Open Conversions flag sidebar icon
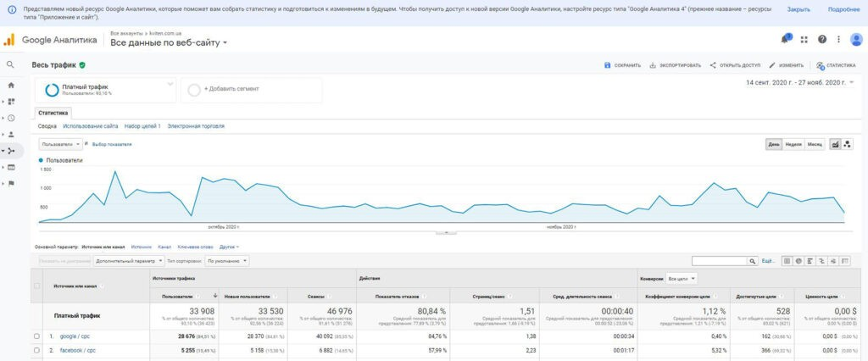Screen dimensions: 868x361 [x=11, y=183]
